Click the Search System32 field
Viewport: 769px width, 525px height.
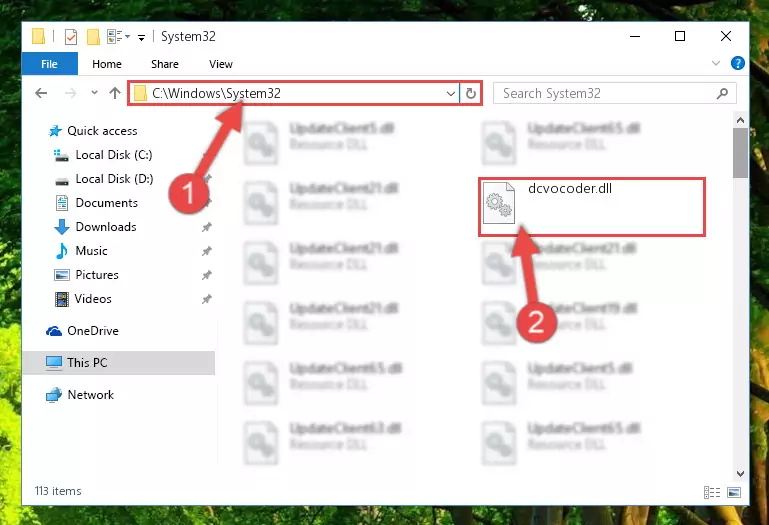point(615,93)
